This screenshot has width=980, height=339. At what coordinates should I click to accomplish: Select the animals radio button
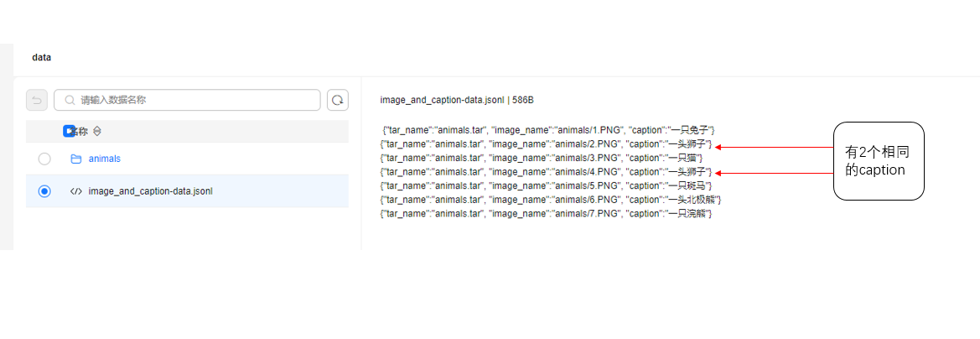(x=44, y=159)
